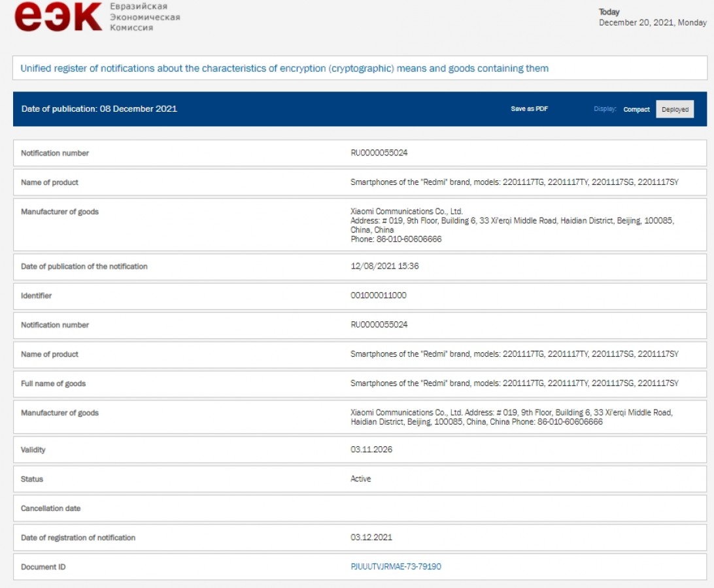
Task: Click the Active status value
Action: [360, 478]
